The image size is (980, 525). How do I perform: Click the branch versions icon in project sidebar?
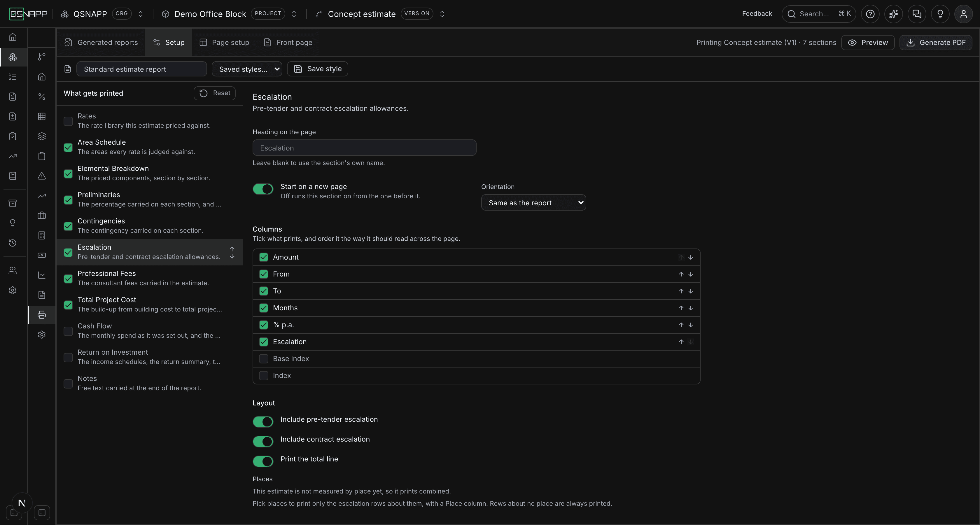pyautogui.click(x=42, y=57)
